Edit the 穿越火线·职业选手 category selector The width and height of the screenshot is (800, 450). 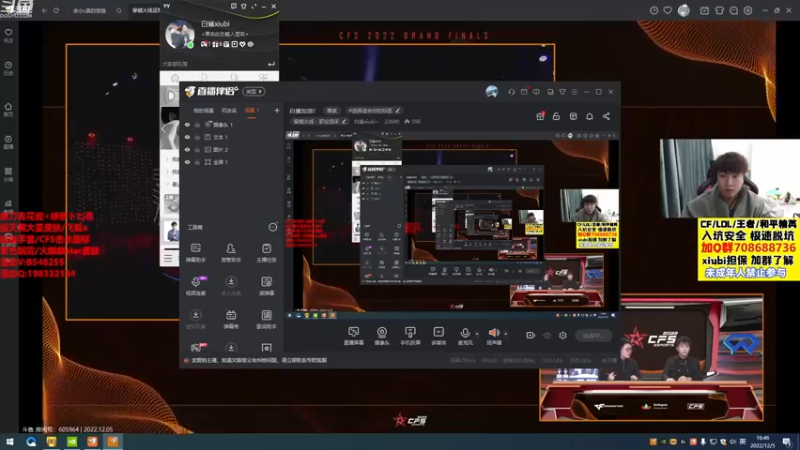coord(319,121)
